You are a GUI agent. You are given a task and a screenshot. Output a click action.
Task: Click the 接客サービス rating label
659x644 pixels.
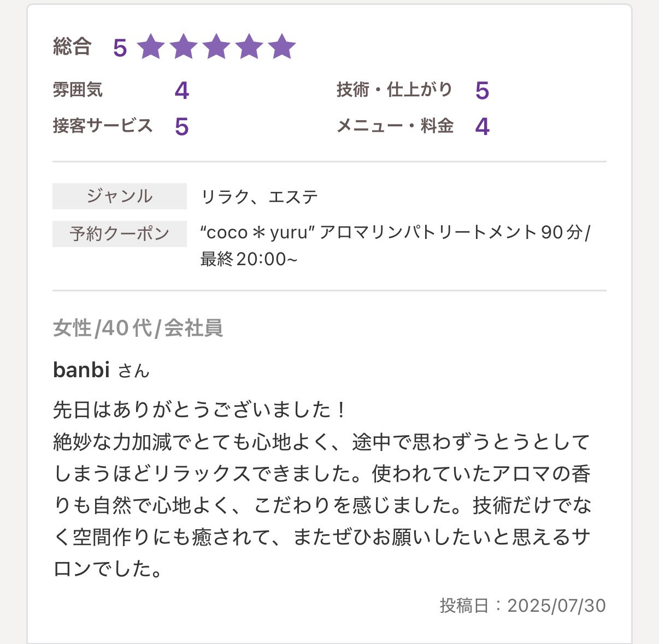tap(102, 126)
